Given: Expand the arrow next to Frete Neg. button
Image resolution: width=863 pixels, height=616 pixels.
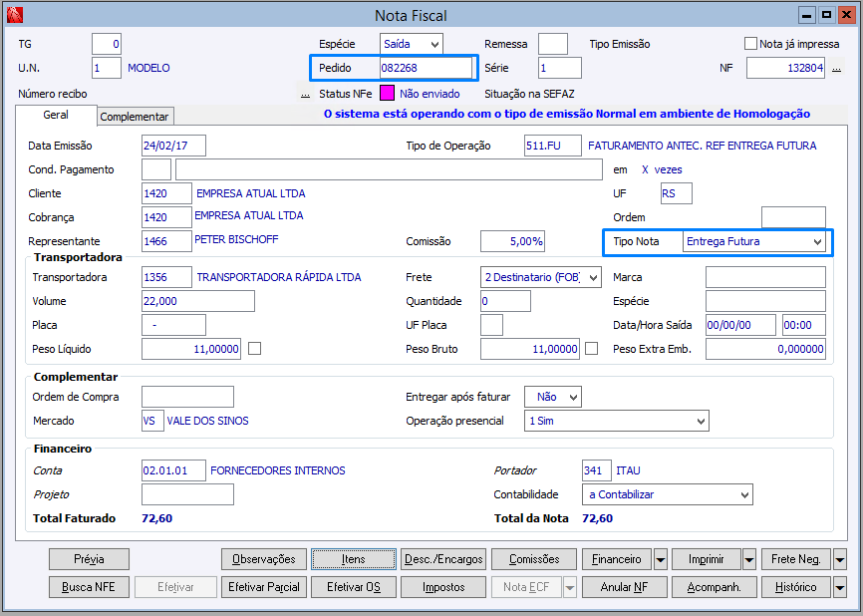Looking at the screenshot, I should 839,559.
